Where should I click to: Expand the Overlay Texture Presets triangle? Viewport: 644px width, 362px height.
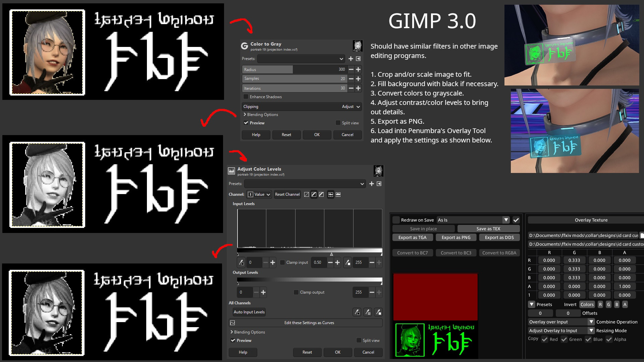pos(532,304)
